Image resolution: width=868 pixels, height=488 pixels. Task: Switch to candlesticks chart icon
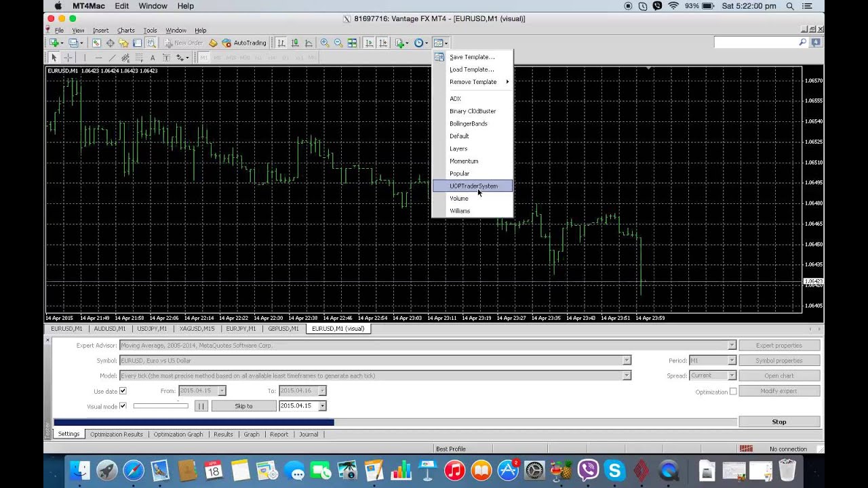click(295, 43)
